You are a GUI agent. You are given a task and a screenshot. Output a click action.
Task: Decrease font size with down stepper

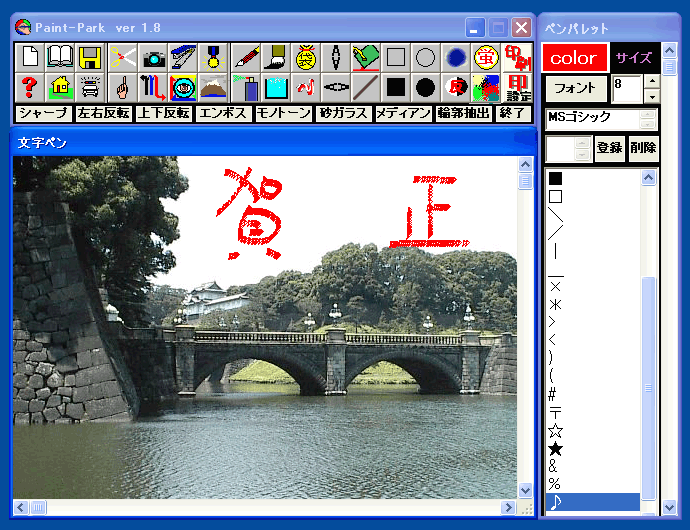tap(652, 96)
